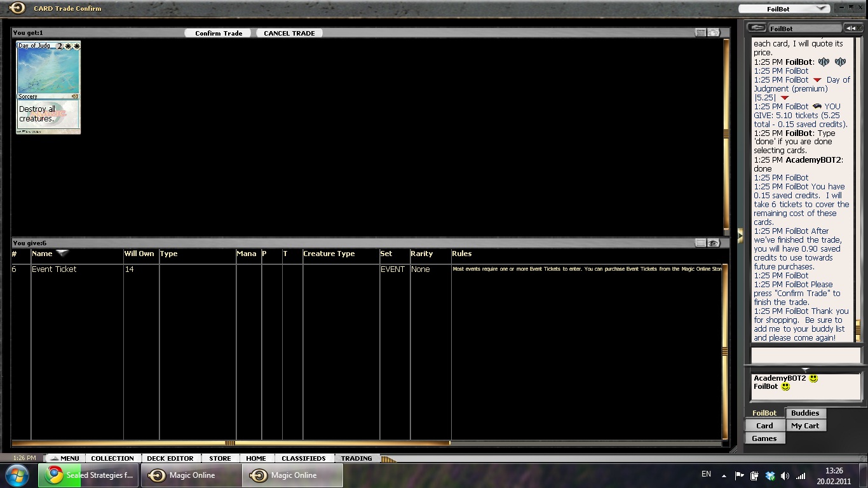Switch 'You give' panel to list view
Viewport: 868px width, 488px height.
(x=700, y=243)
